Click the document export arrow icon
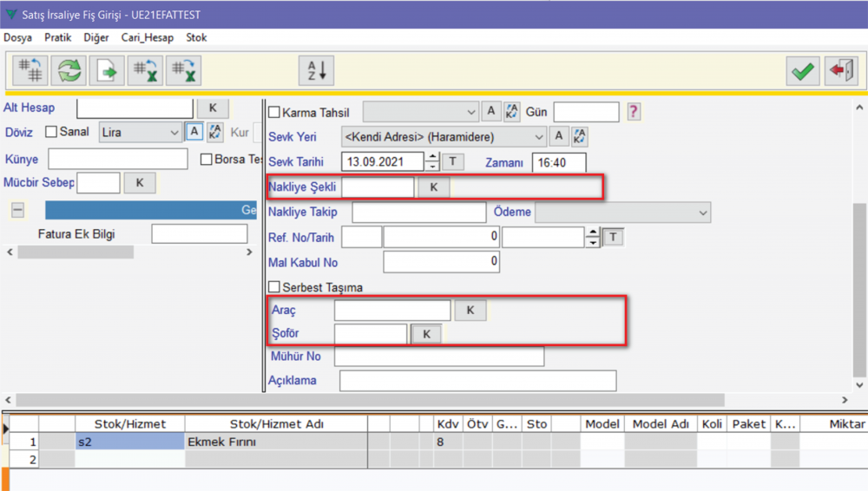 [x=107, y=71]
